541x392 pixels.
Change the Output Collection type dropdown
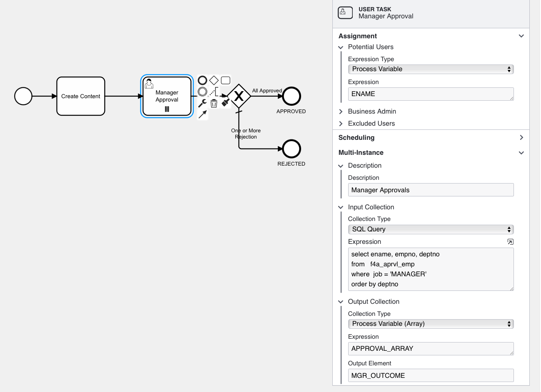click(x=431, y=324)
